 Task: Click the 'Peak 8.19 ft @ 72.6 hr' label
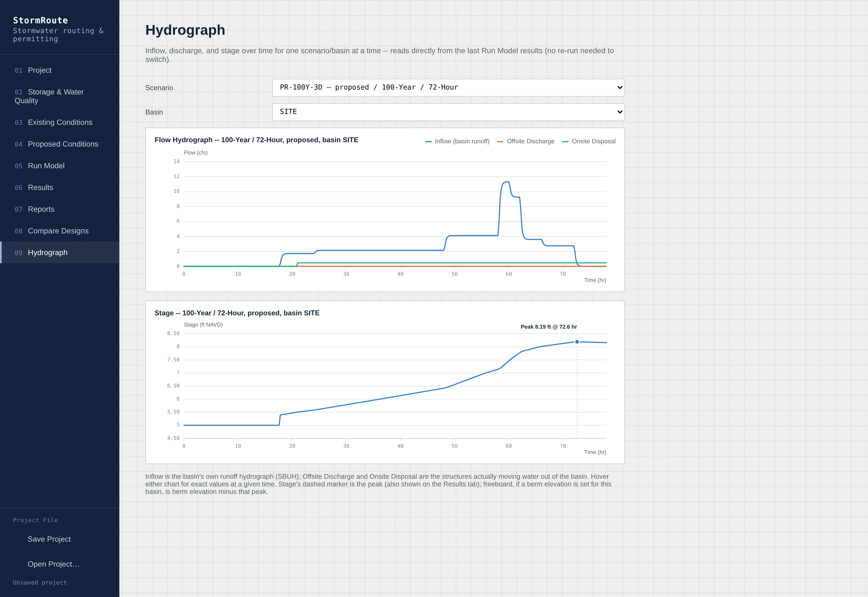coord(549,327)
